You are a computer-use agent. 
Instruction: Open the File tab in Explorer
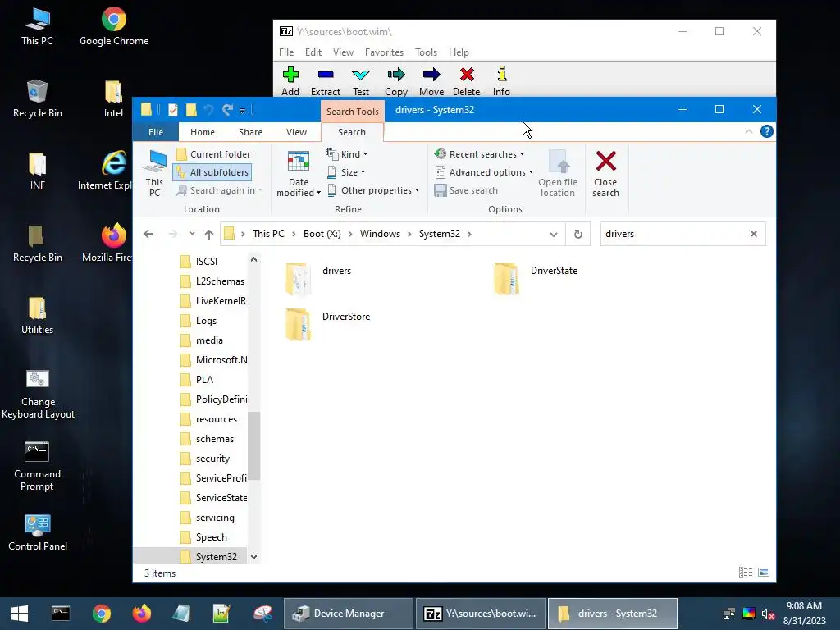coord(156,132)
